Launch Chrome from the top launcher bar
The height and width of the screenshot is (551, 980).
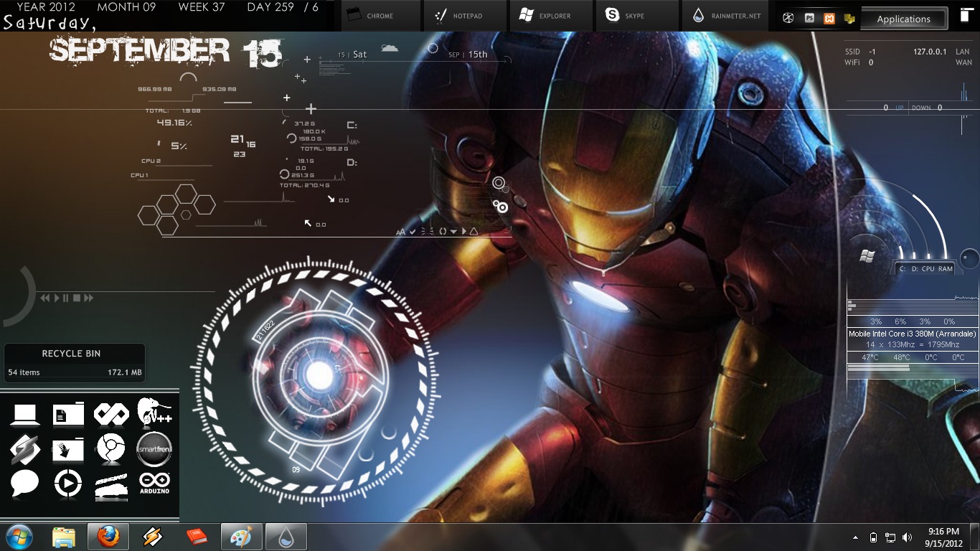pos(380,16)
